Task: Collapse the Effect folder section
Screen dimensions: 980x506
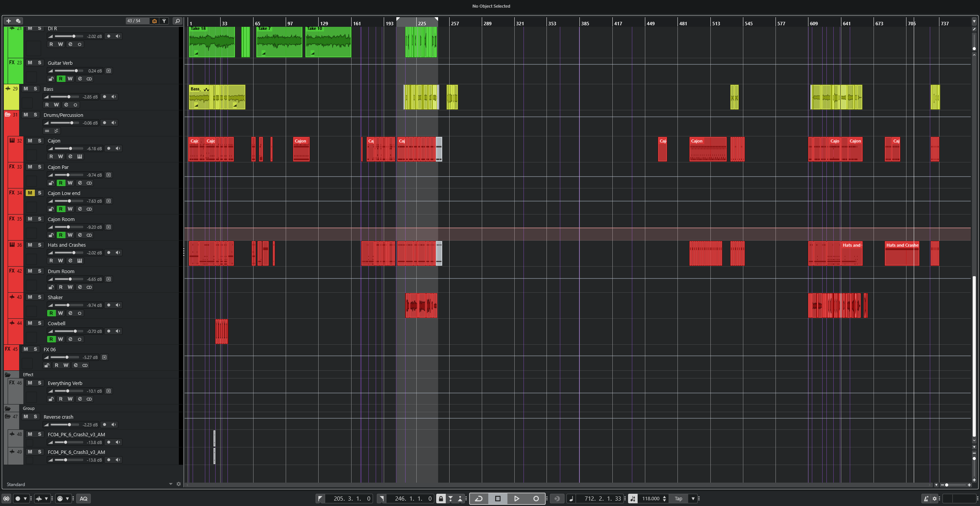Action: (x=7, y=375)
